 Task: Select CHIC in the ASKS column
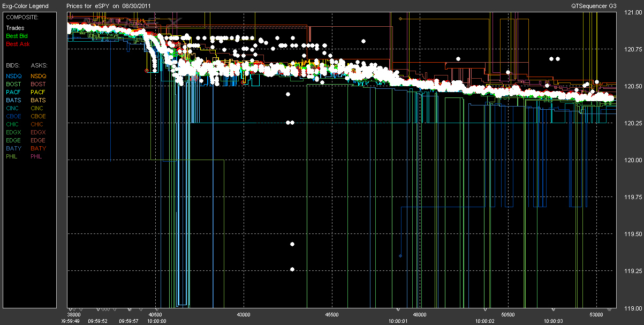click(38, 124)
